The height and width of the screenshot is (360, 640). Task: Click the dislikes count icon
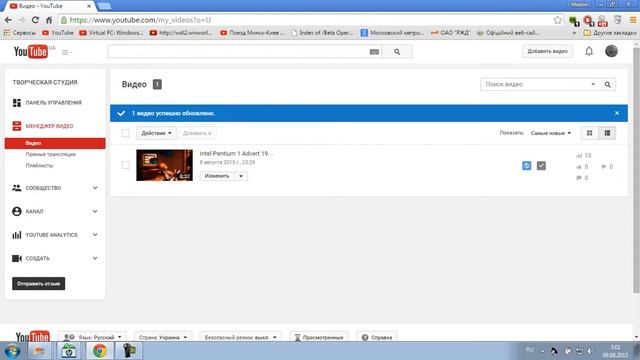pos(604,167)
